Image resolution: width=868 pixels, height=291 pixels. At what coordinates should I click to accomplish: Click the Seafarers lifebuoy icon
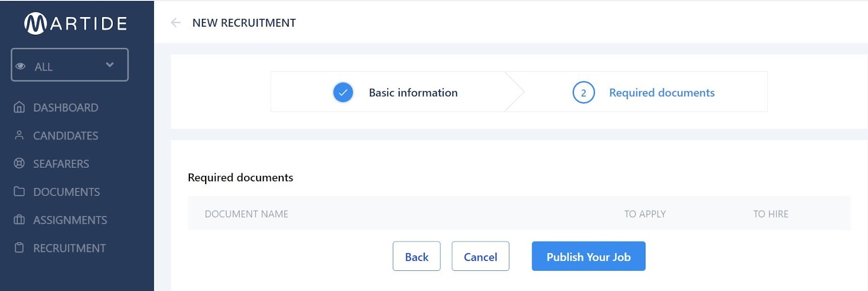click(19, 163)
